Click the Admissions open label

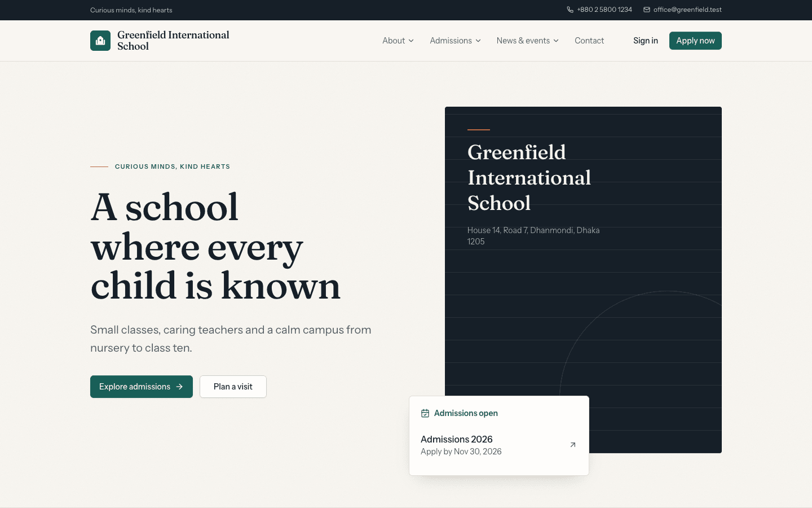[466, 413]
